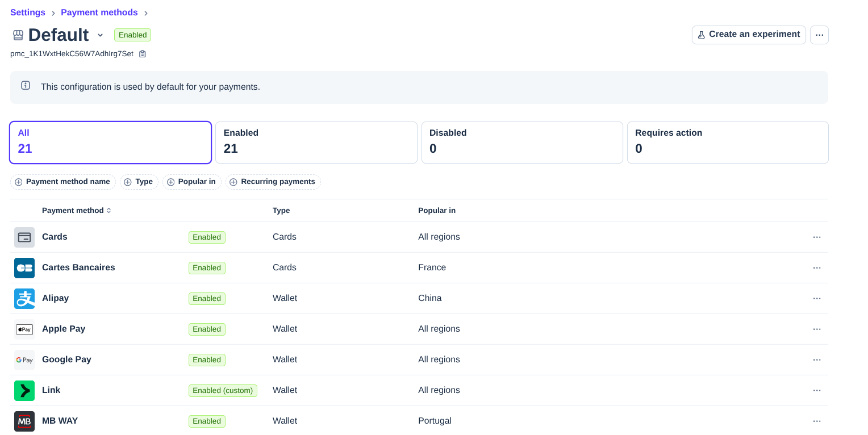868x435 pixels.
Task: Click the MB WAY logo icon
Action: click(x=24, y=421)
